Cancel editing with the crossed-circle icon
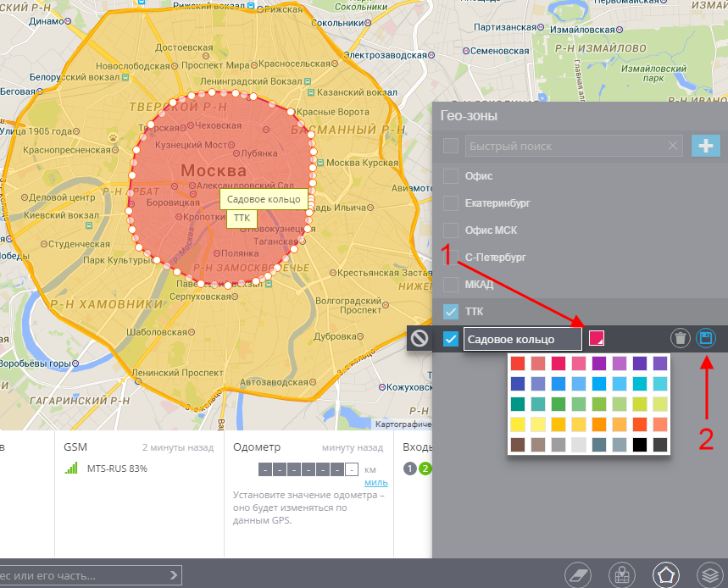The height and width of the screenshot is (588, 728). tap(420, 338)
